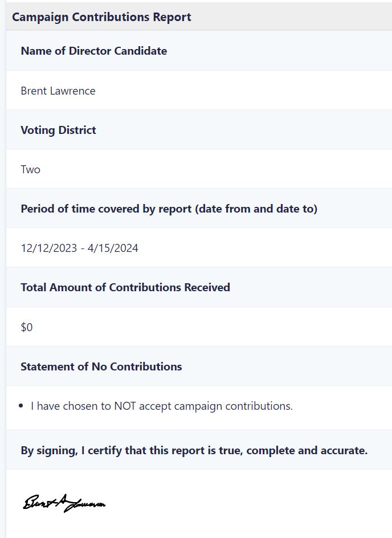Image resolution: width=392 pixels, height=538 pixels.
Task: Select the Period of time covered heading
Action: coord(169,209)
